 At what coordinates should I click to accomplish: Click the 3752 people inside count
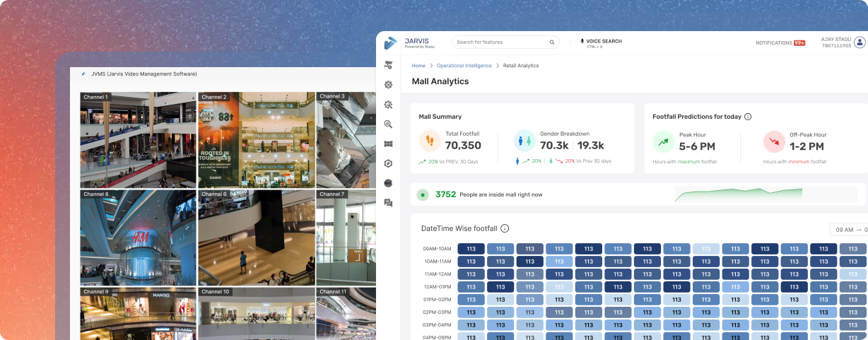(x=445, y=194)
